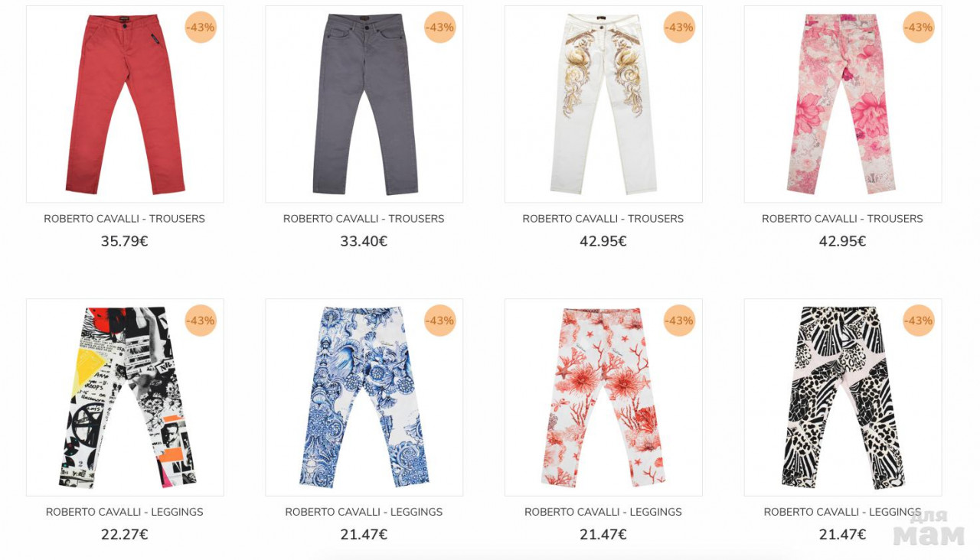Open the blue porcelain print leggings image

pos(364,397)
